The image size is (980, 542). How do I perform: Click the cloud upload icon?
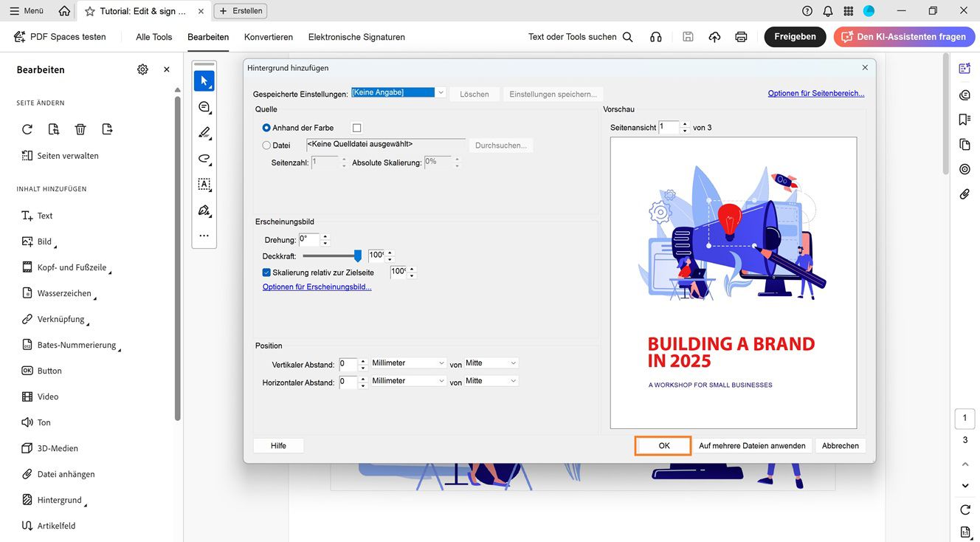(714, 37)
